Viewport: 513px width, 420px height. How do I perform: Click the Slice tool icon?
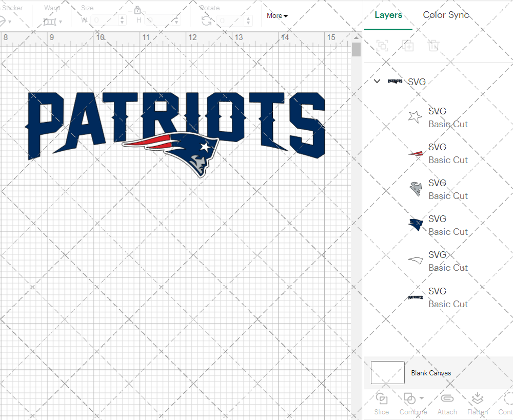pos(381,399)
